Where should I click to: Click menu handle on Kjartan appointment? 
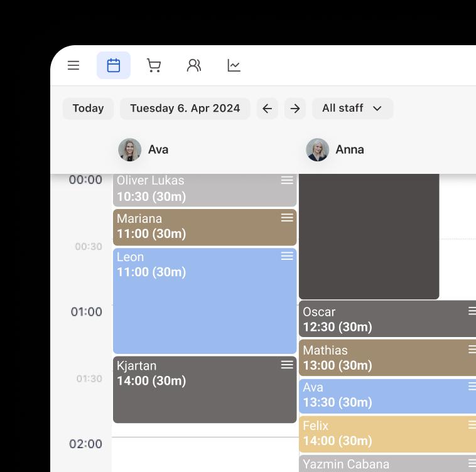coord(287,365)
